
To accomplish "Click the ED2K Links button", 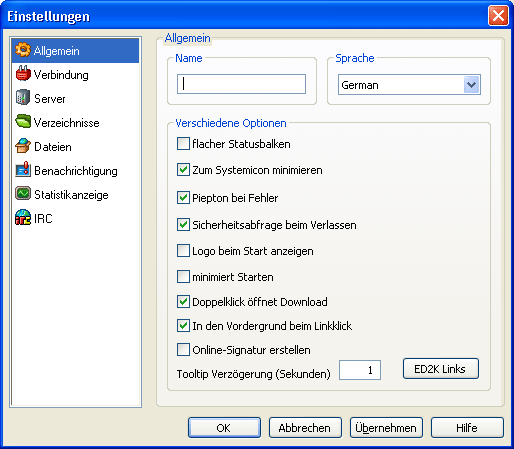I will (x=441, y=369).
